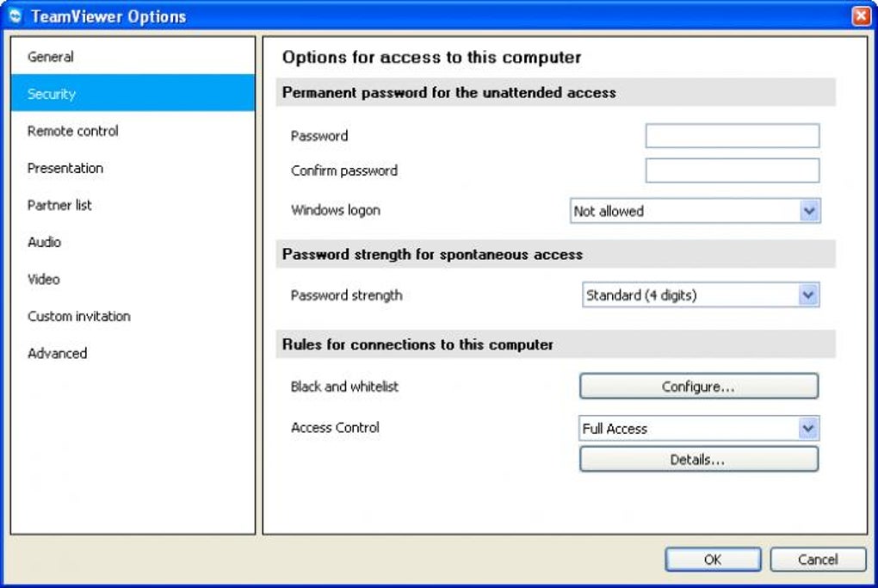The height and width of the screenshot is (588, 878).
Task: Focus the Confirm password field
Action: click(732, 170)
